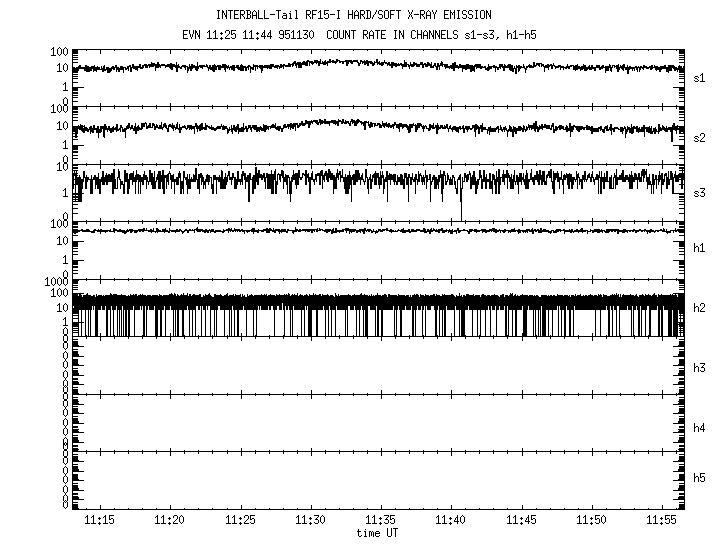The width and height of the screenshot is (720, 550).
Task: Select the 11:25 time tick label
Action: (x=240, y=521)
